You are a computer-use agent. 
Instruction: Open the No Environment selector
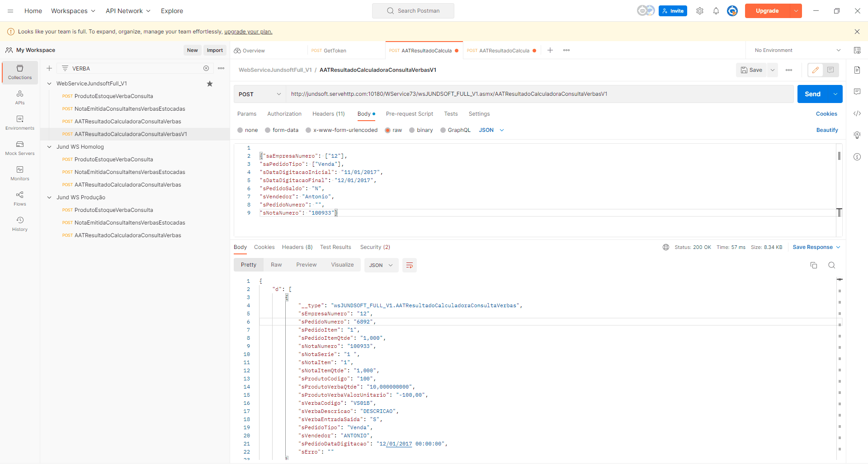click(x=797, y=50)
